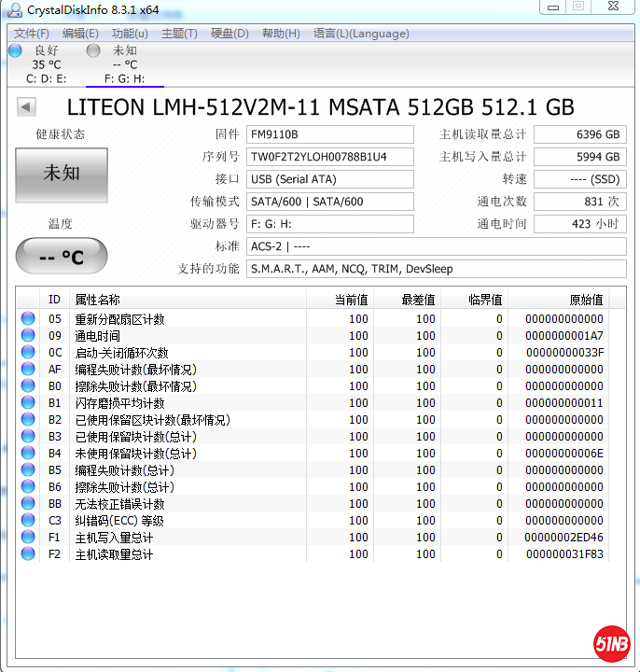Click the serial number field
The image size is (640, 672).
coord(329,157)
